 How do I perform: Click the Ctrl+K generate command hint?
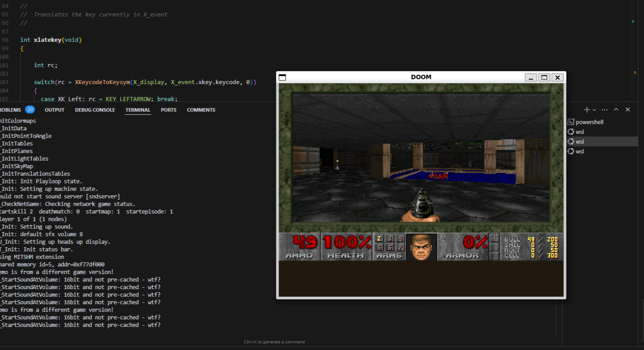pyautogui.click(x=274, y=342)
